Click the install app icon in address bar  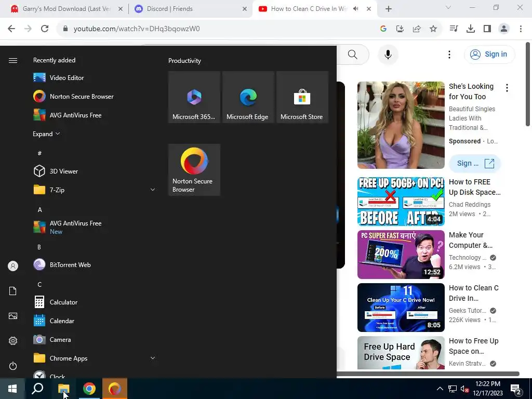point(400,29)
